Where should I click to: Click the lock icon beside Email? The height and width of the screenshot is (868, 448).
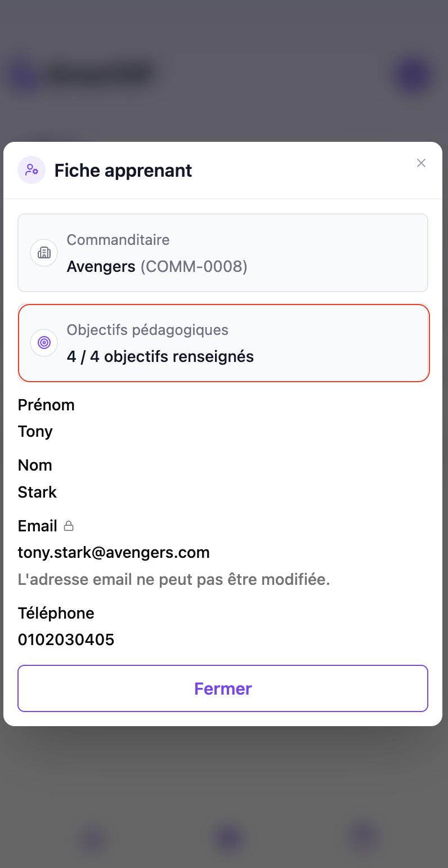pos(69,526)
